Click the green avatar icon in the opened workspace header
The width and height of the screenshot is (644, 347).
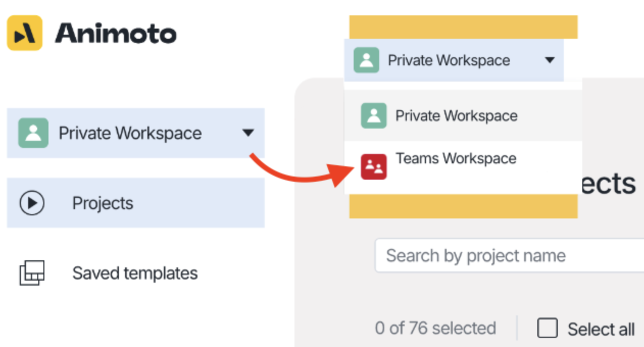point(366,60)
